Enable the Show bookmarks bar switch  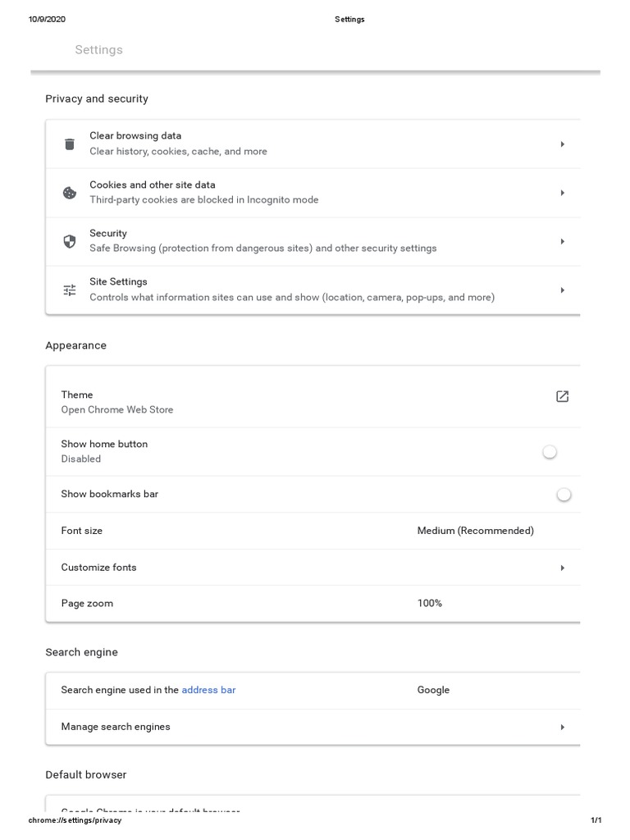click(563, 495)
